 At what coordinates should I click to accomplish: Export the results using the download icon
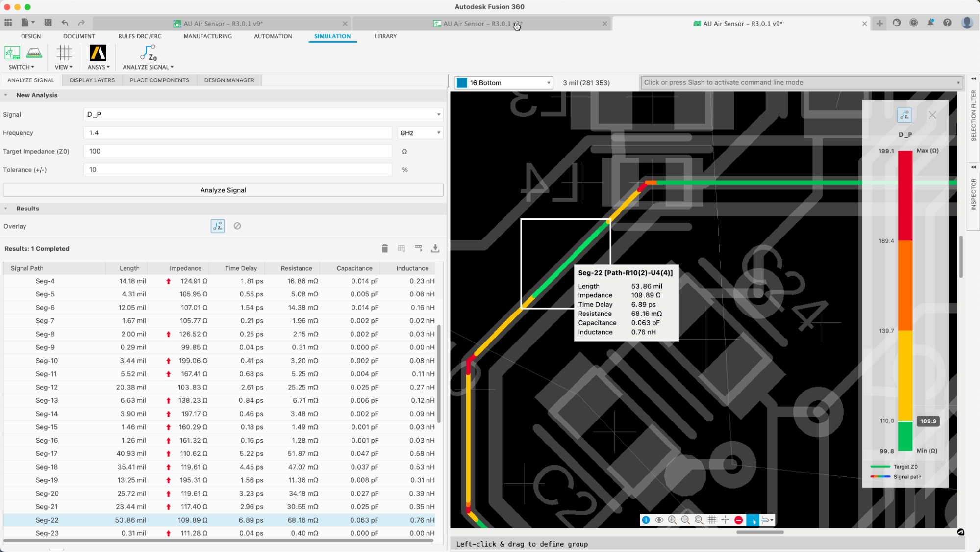(x=435, y=248)
